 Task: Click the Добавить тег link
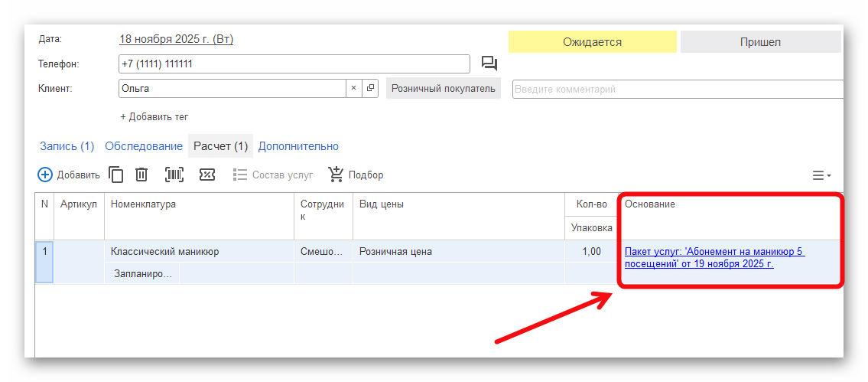154,117
